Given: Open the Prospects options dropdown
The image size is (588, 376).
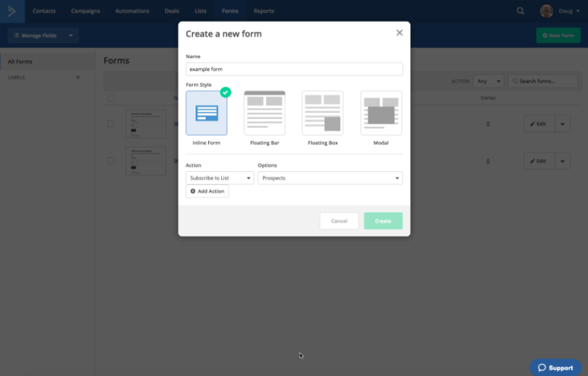Looking at the screenshot, I should (330, 178).
